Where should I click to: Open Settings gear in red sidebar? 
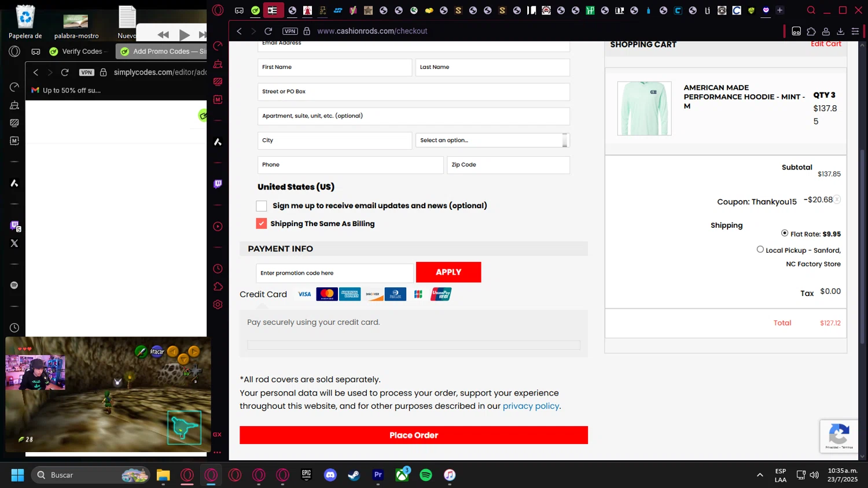tap(218, 305)
